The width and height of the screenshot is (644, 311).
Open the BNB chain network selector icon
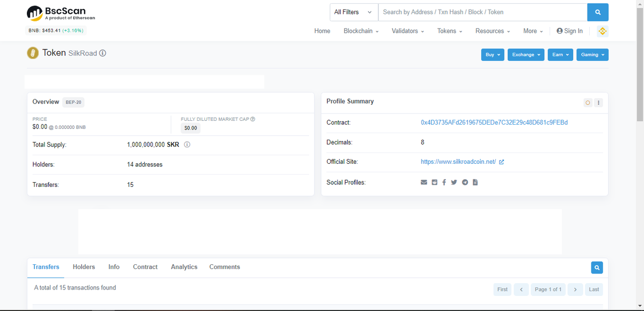pyautogui.click(x=602, y=31)
